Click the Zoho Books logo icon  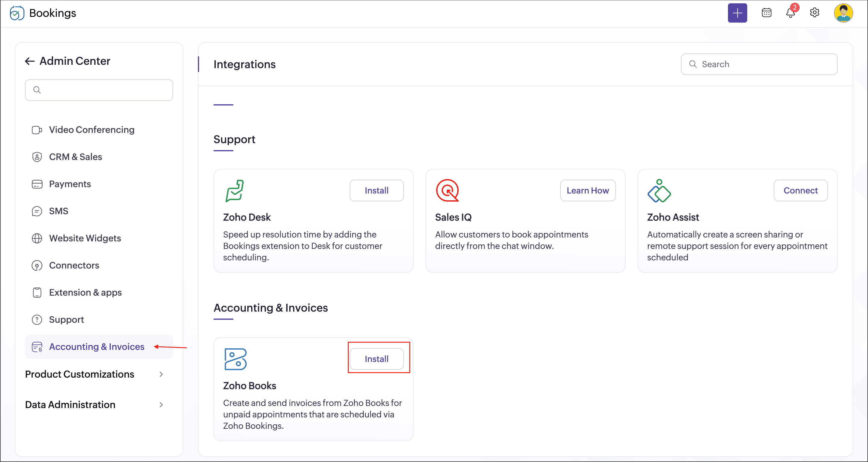click(235, 359)
